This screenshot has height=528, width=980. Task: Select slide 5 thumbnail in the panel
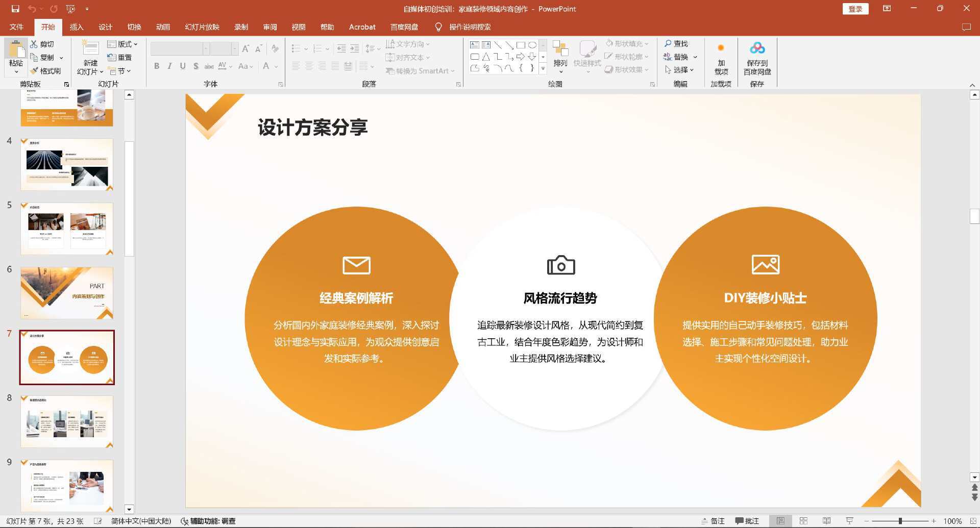[66, 229]
